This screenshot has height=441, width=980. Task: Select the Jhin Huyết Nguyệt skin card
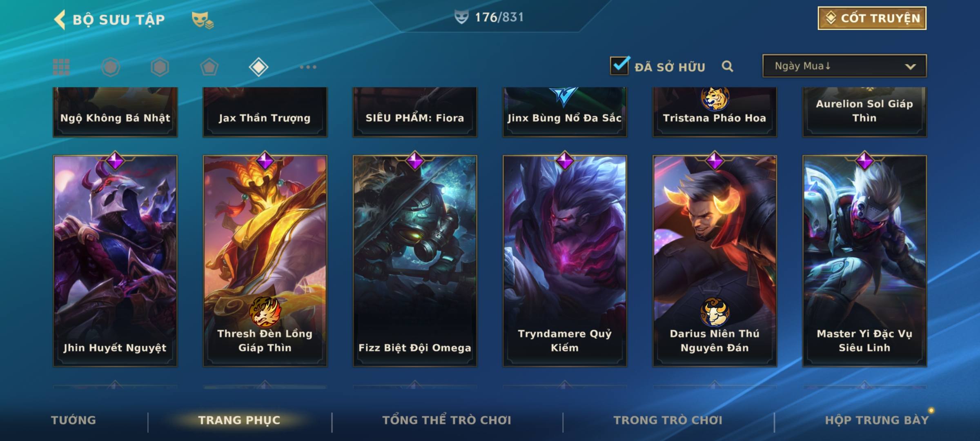(x=115, y=261)
